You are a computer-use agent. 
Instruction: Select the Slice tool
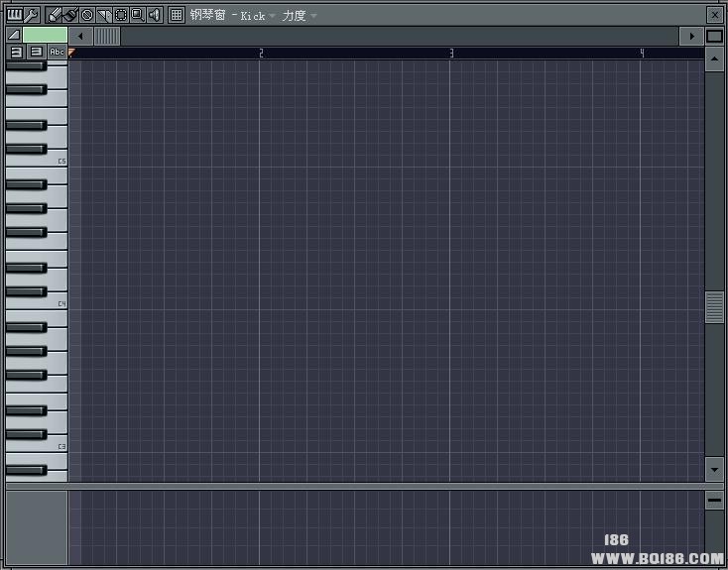(104, 15)
